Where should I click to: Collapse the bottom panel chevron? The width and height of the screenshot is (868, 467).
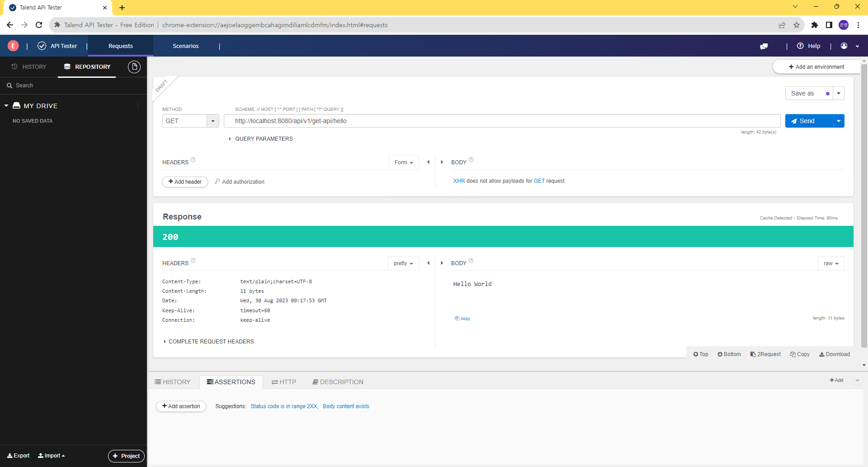(857, 380)
